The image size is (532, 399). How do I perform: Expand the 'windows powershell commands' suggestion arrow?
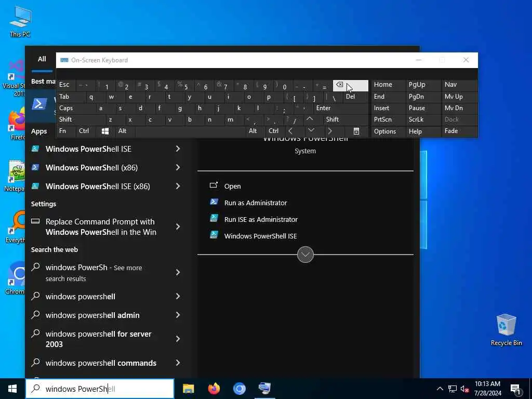point(178,363)
